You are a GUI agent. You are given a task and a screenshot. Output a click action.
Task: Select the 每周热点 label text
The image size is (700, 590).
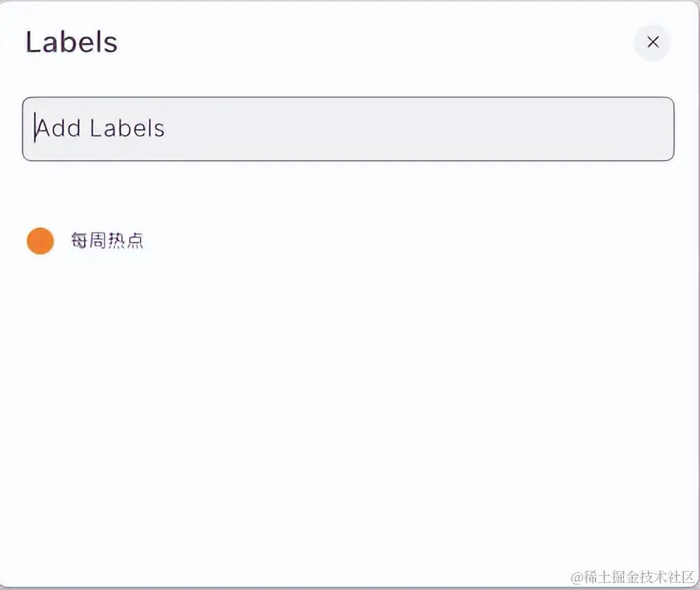[x=107, y=241]
